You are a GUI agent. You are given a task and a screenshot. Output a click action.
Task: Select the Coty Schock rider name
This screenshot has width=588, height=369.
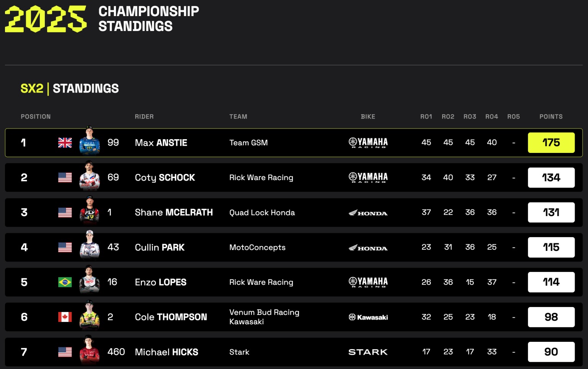(x=165, y=177)
